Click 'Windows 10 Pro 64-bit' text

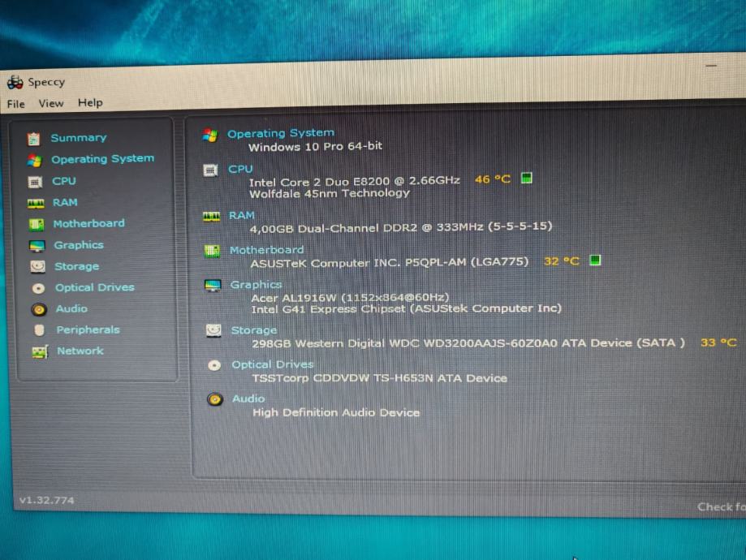(316, 147)
